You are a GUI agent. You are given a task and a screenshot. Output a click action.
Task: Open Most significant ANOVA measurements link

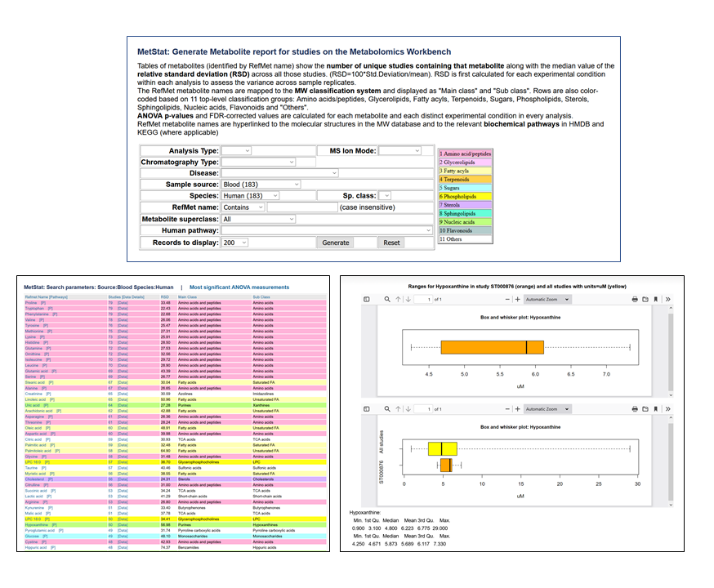click(x=239, y=287)
